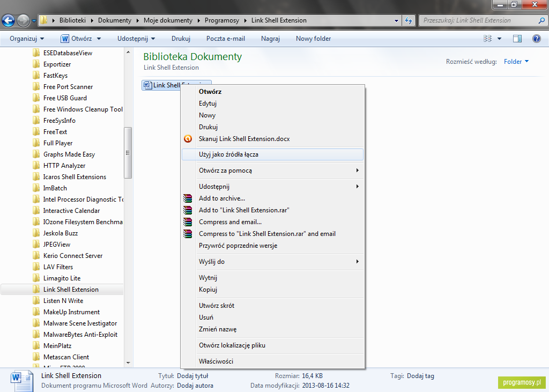This screenshot has height=392, width=549.
Task: Click the Moje dokumenty breadcrumb segment
Action: (x=168, y=20)
